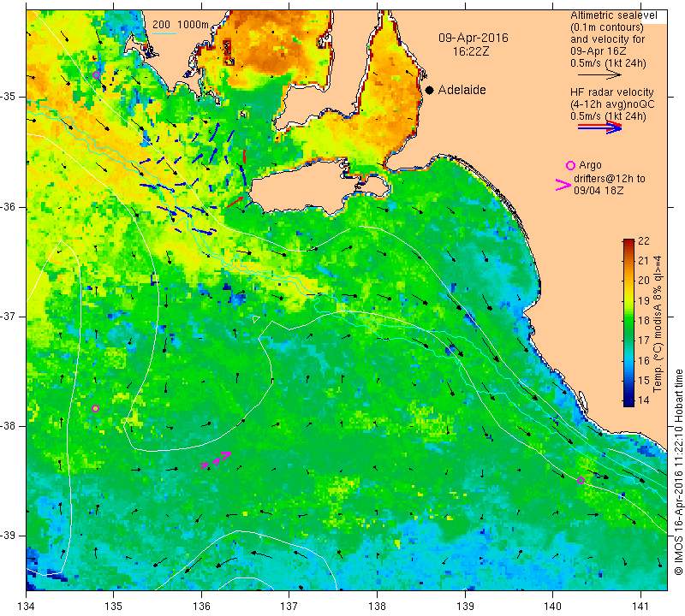Click the 200 1000m contour label text
Viewport: 685px width, 616px height.
[181, 25]
